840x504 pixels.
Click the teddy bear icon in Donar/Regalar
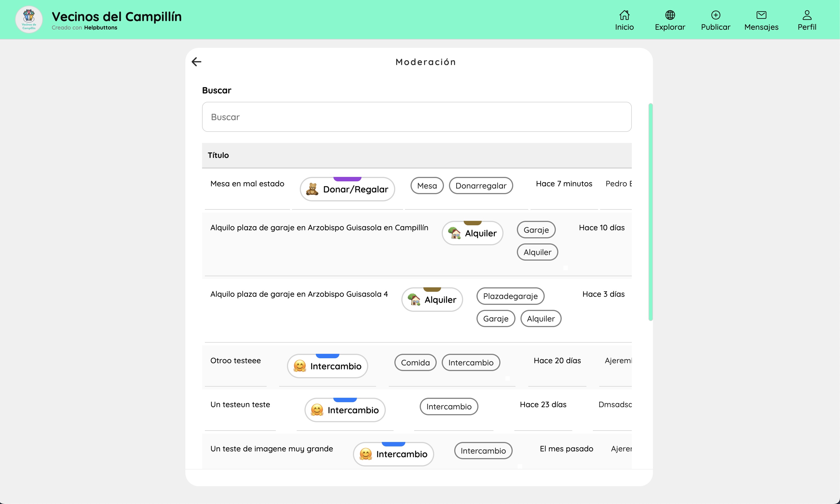(312, 189)
